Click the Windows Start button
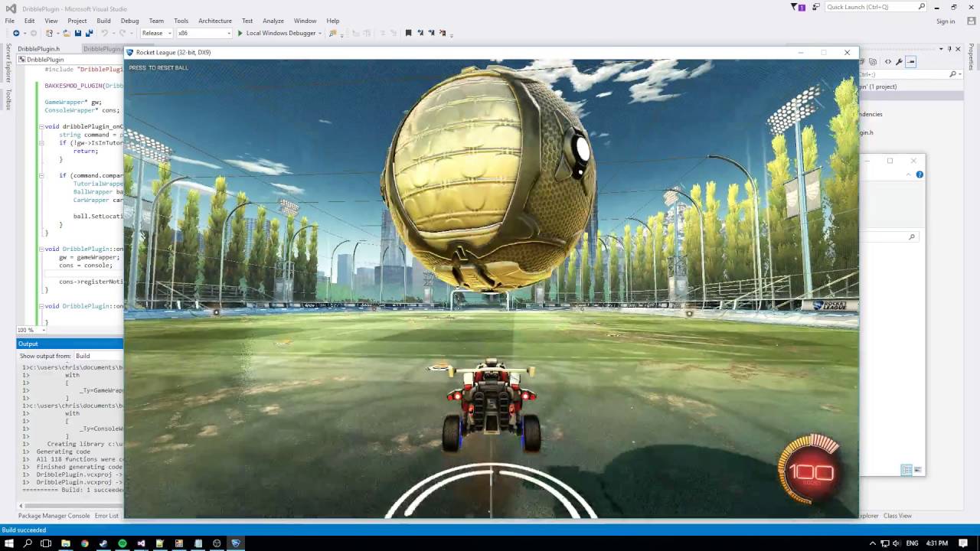Screen dimensions: 980x551 [9, 543]
